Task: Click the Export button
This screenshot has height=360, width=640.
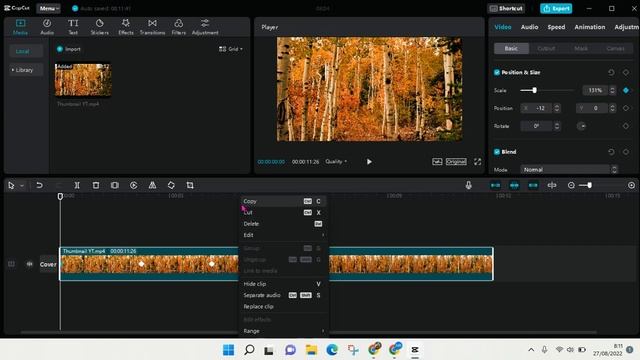Action: [x=556, y=8]
